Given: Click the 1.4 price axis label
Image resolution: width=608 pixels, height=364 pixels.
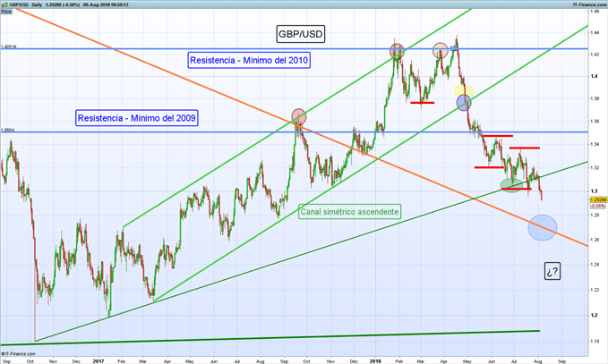Looking at the screenshot, I should point(594,76).
